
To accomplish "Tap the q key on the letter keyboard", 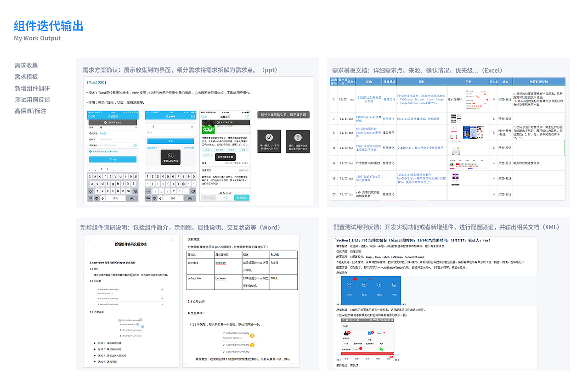I will pyautogui.click(x=90, y=177).
